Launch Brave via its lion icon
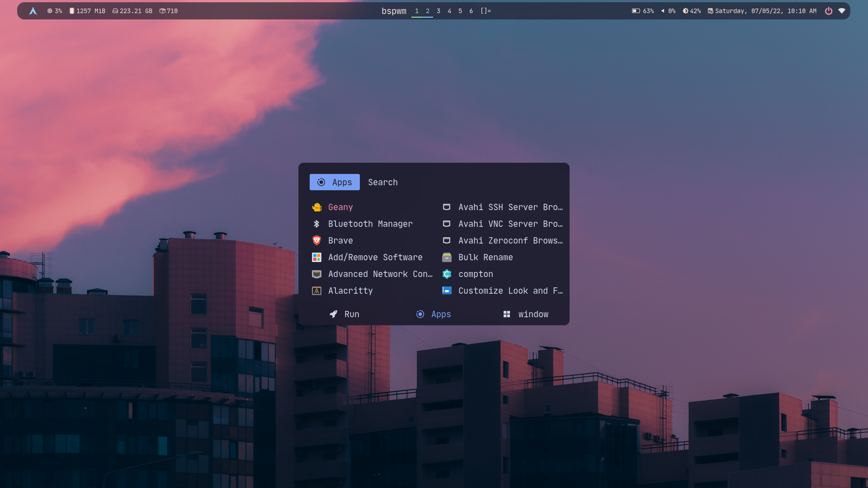 (316, 241)
